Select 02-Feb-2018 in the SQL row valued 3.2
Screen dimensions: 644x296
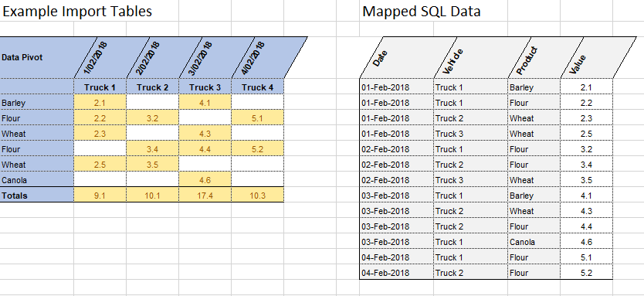point(397,149)
